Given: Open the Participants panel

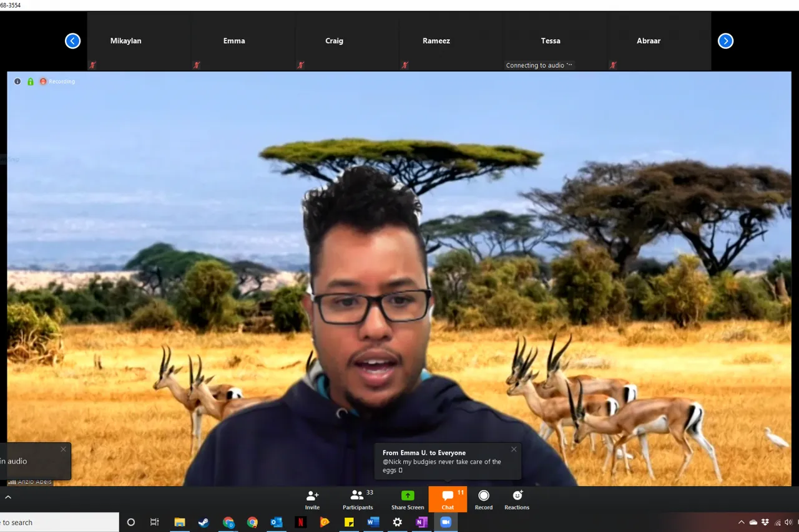Looking at the screenshot, I should (x=358, y=499).
